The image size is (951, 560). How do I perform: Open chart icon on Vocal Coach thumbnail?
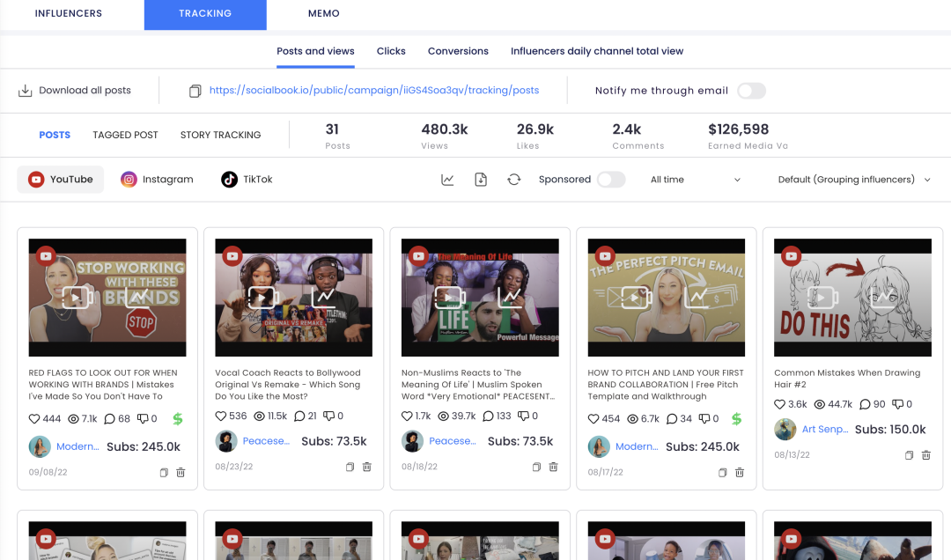pos(324,298)
